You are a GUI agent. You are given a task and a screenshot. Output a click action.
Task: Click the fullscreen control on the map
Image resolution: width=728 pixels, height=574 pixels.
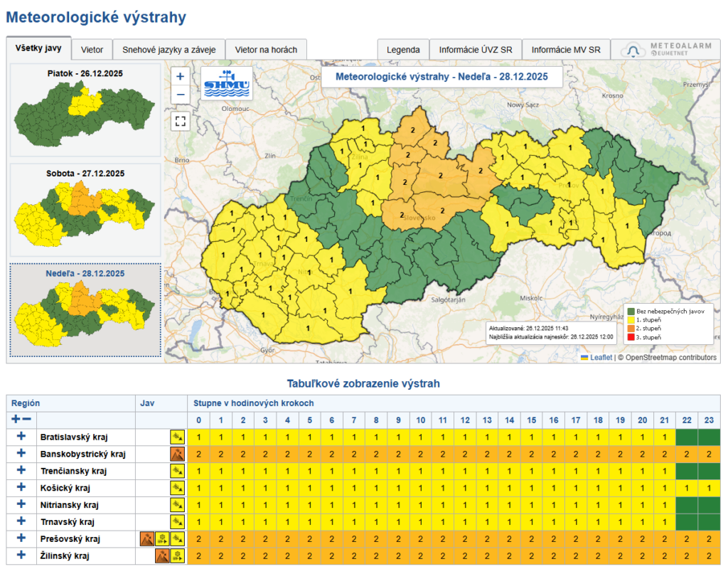coord(180,122)
